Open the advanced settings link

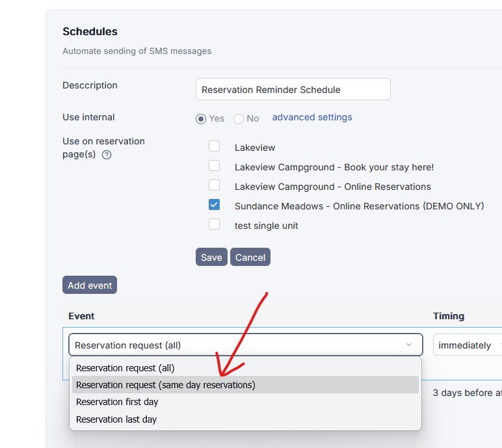coord(312,118)
